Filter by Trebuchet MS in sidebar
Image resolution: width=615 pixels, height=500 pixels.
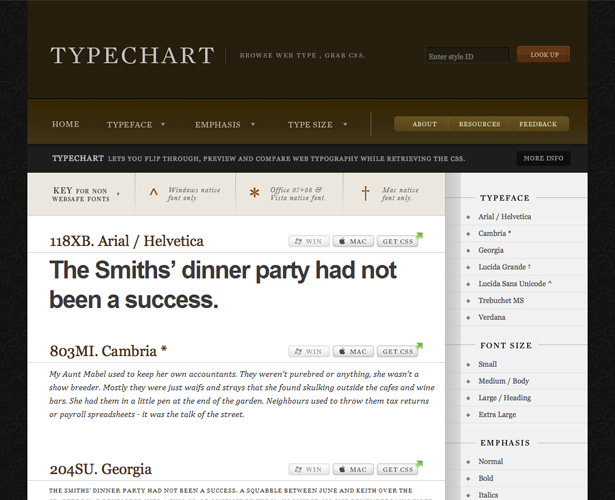(x=501, y=300)
